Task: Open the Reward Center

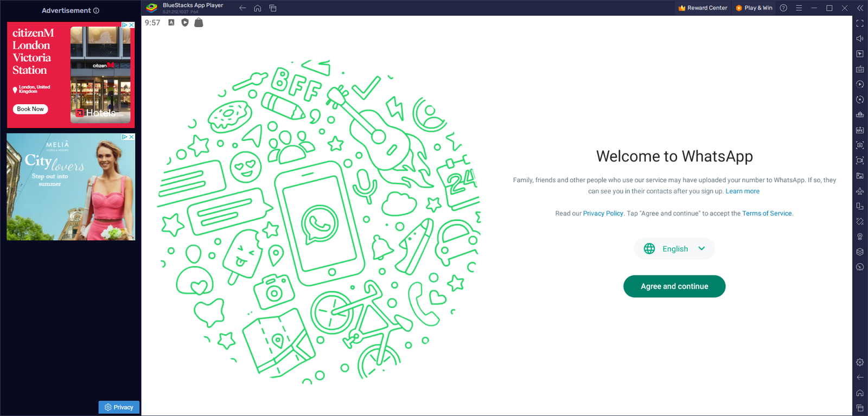Action: coord(703,8)
